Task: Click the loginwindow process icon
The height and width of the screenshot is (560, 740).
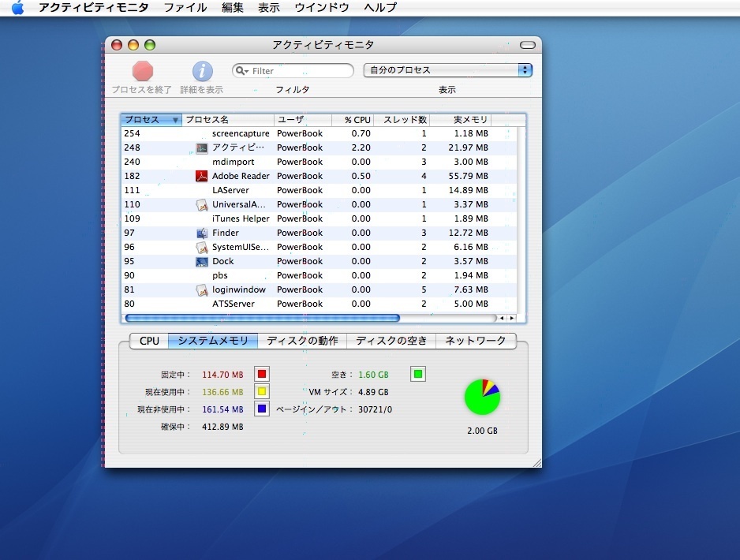Action: [201, 289]
